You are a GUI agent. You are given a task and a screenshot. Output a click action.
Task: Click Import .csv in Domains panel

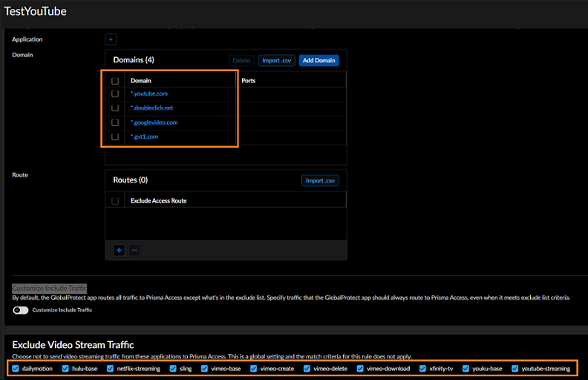276,60
